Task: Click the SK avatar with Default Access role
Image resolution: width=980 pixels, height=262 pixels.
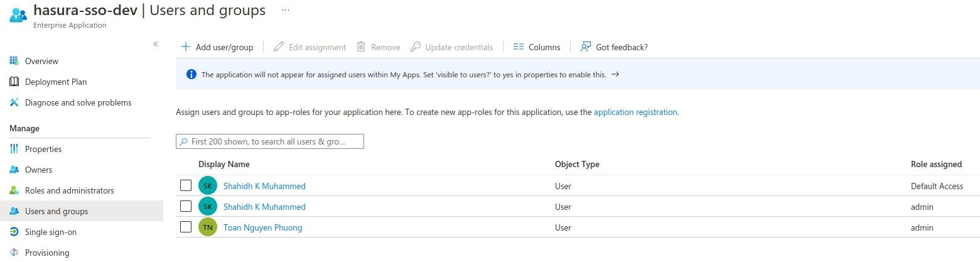Action: pos(208,186)
